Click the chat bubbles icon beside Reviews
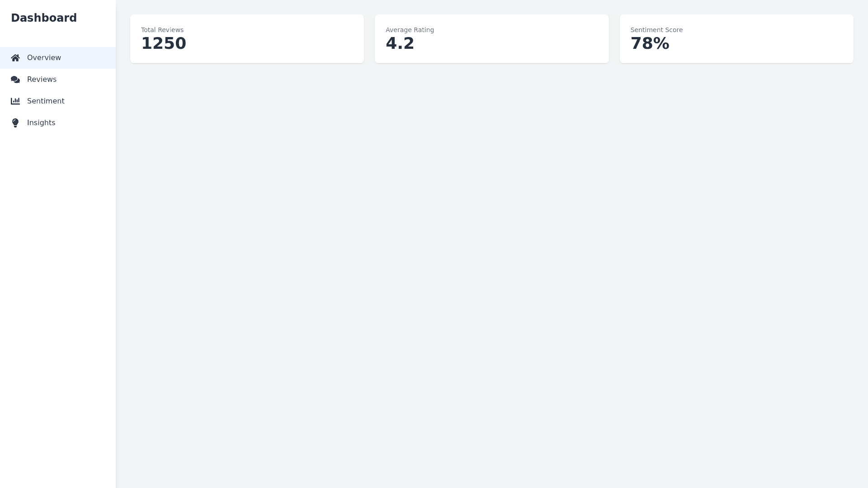The width and height of the screenshot is (868, 488). (15, 80)
